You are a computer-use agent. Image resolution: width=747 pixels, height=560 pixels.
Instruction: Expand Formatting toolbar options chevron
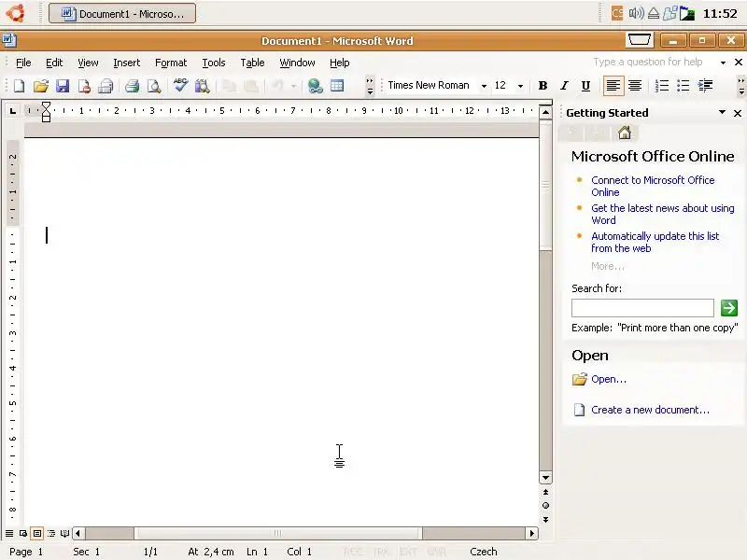pos(740,86)
